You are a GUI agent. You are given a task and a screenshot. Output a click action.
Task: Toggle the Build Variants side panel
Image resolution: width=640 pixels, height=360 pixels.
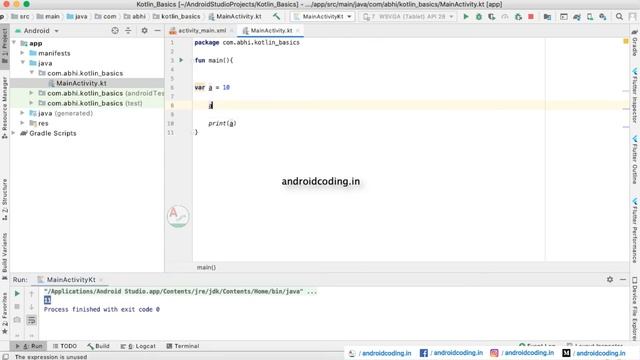click(x=4, y=256)
